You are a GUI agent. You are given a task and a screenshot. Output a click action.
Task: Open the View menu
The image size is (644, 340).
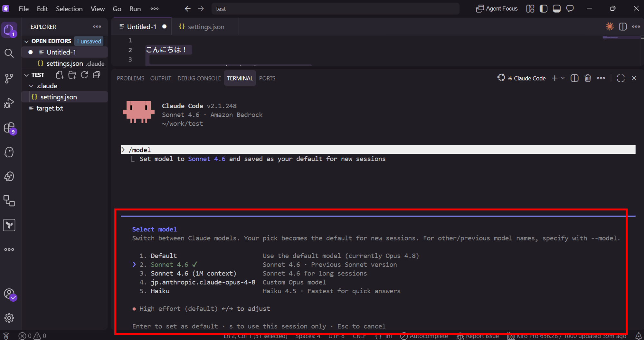pyautogui.click(x=98, y=9)
